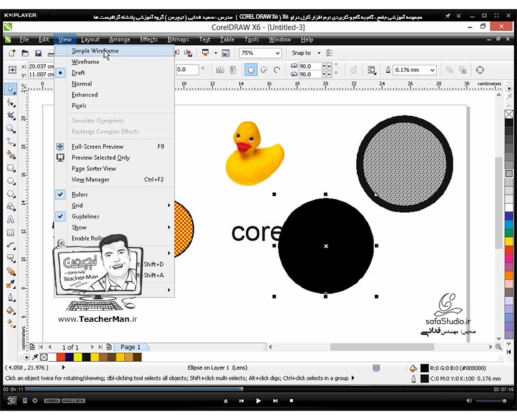Toggle the Rulers checkmark item
Viewport: 517px width, 420px height.
[x=114, y=194]
